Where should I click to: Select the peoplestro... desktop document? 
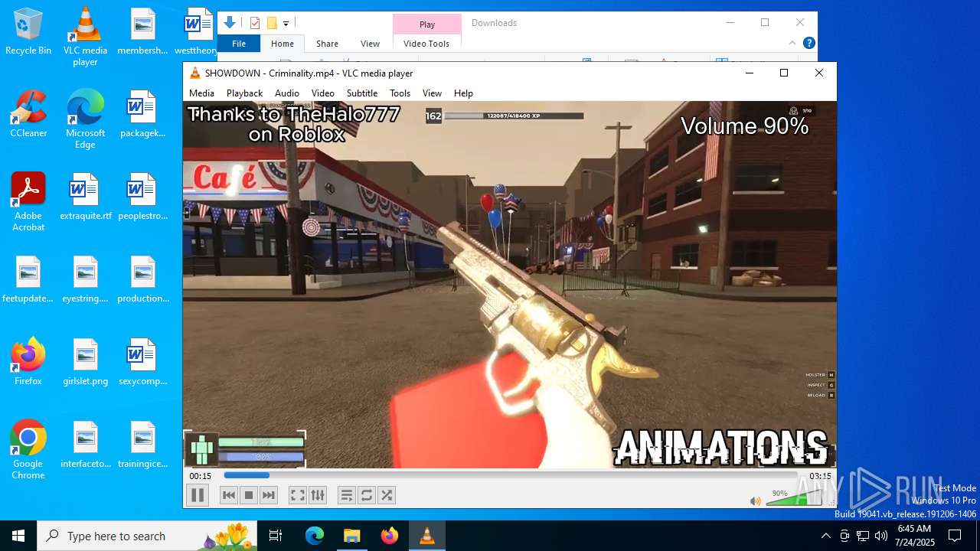click(x=142, y=197)
